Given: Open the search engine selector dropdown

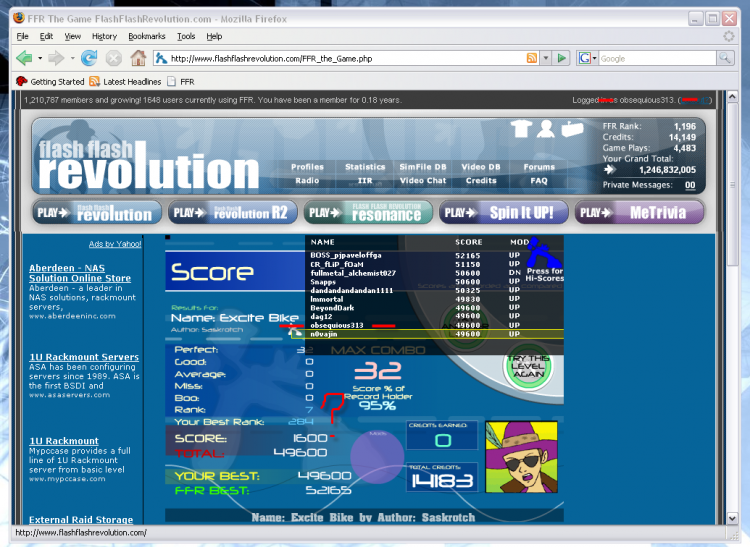Looking at the screenshot, I should coord(594,58).
